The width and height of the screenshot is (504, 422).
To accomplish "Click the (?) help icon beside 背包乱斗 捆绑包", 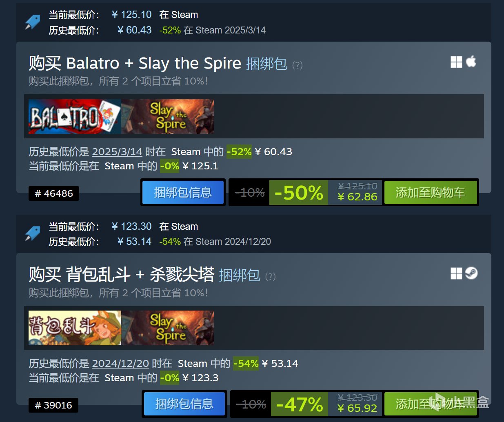I will (x=271, y=277).
